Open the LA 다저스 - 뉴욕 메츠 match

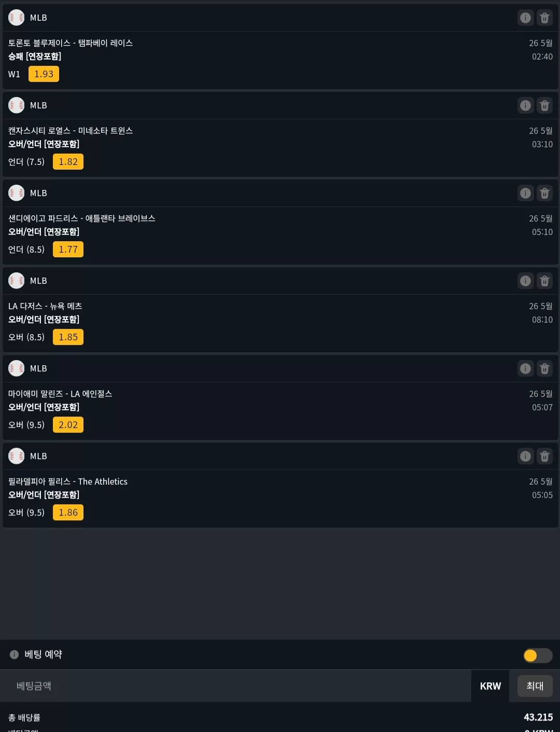[45, 306]
